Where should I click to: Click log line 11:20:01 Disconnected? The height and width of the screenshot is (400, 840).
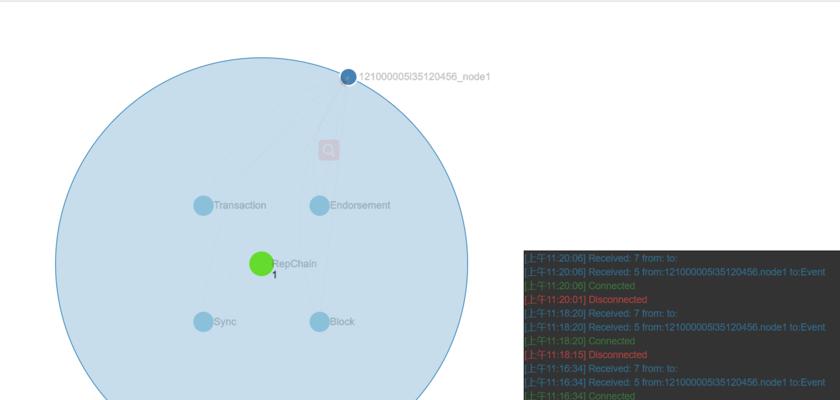(x=586, y=300)
